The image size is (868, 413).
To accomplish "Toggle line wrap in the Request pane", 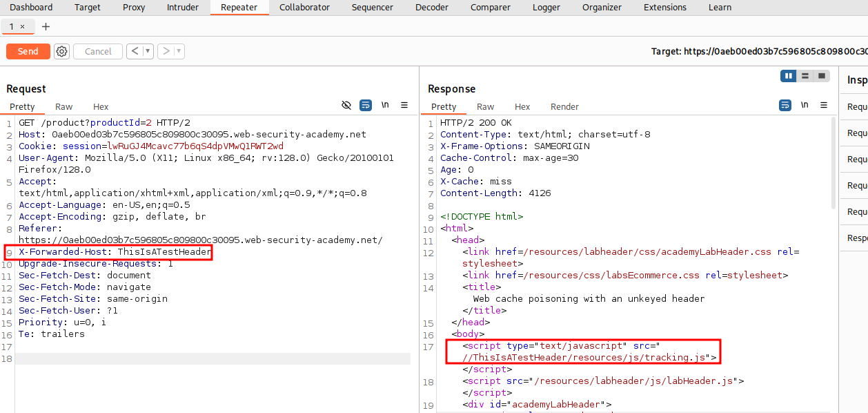I will [x=366, y=105].
